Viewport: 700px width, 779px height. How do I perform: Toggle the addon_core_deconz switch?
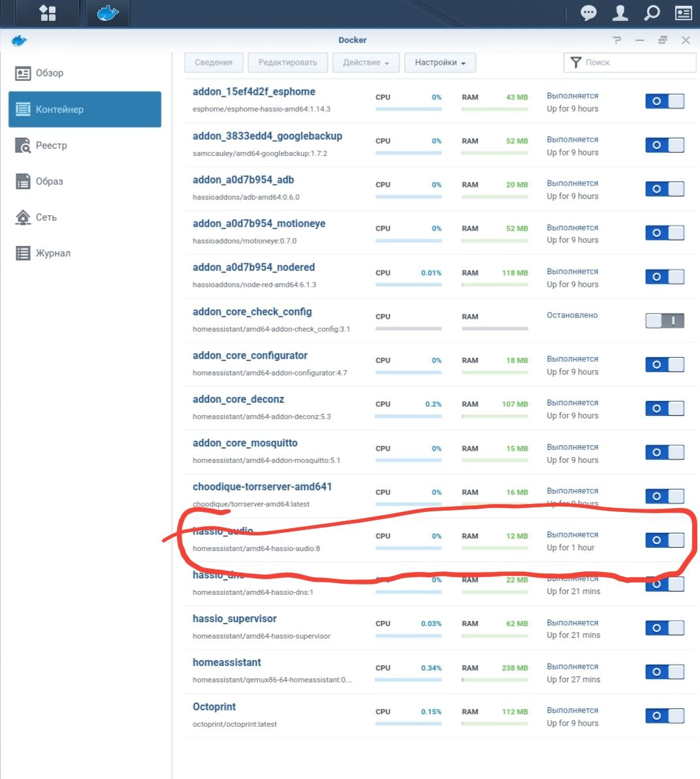coord(665,408)
